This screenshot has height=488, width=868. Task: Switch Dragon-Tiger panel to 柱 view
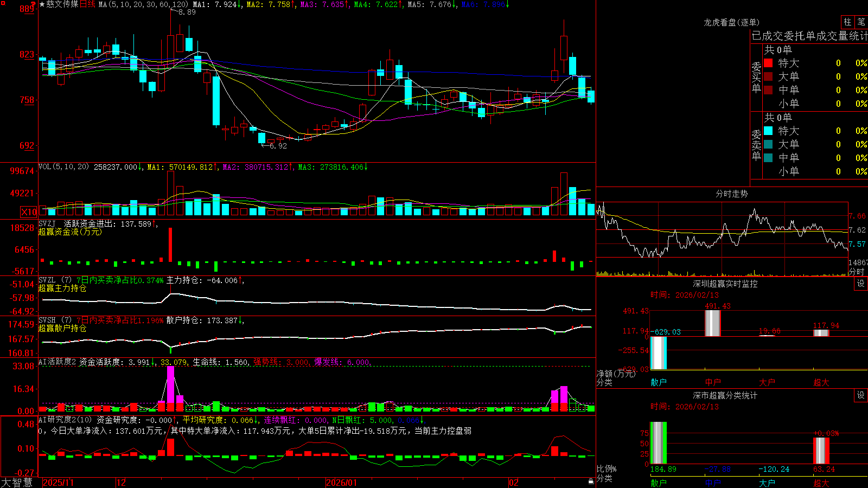click(x=847, y=22)
